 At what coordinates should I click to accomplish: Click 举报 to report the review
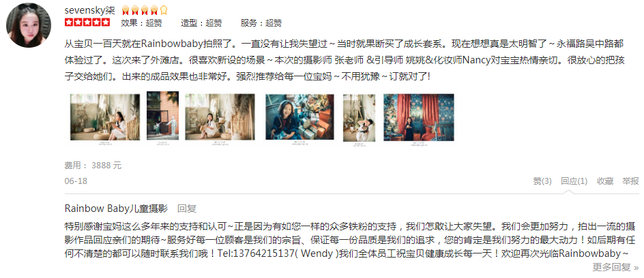click(x=630, y=181)
